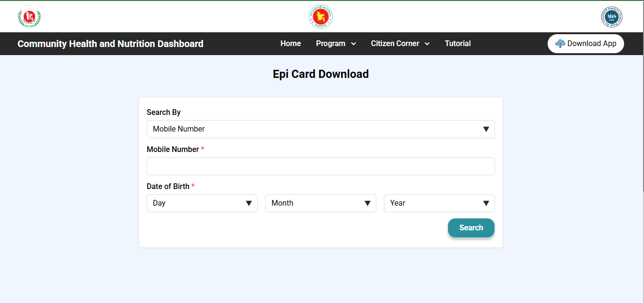
Task: Click the cloud icon on Download App
Action: pos(560,43)
